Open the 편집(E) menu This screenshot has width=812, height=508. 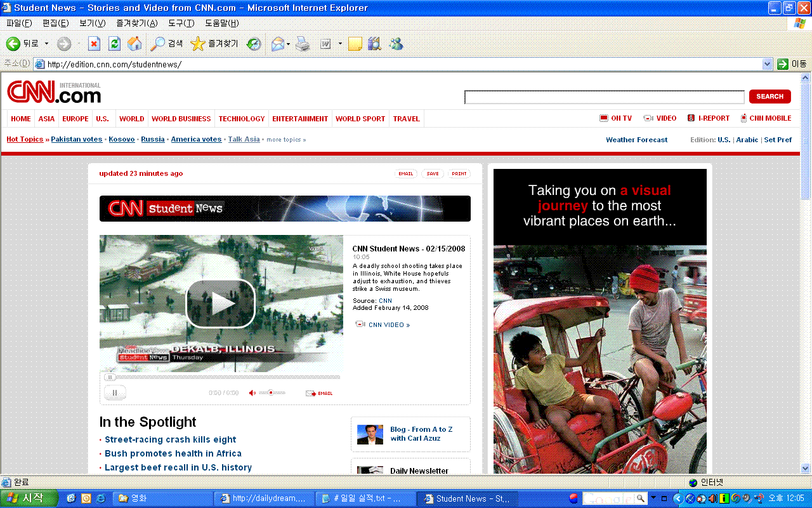55,23
